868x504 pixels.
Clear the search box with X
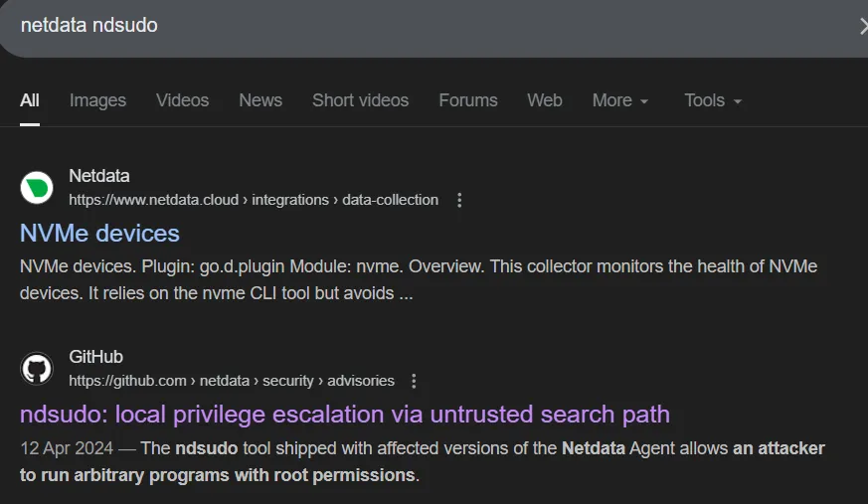861,26
